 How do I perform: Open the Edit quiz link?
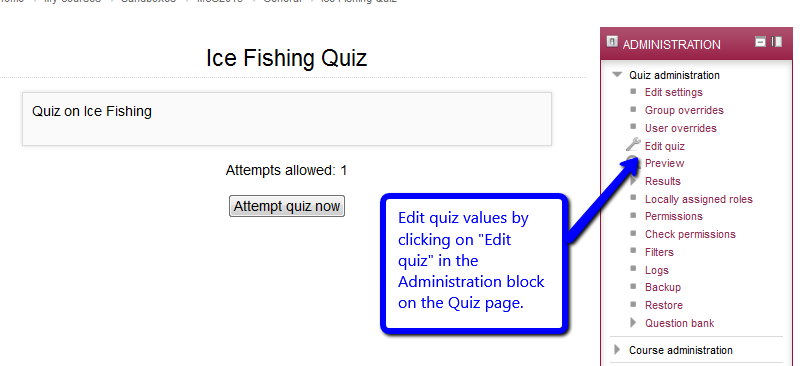[x=665, y=146]
